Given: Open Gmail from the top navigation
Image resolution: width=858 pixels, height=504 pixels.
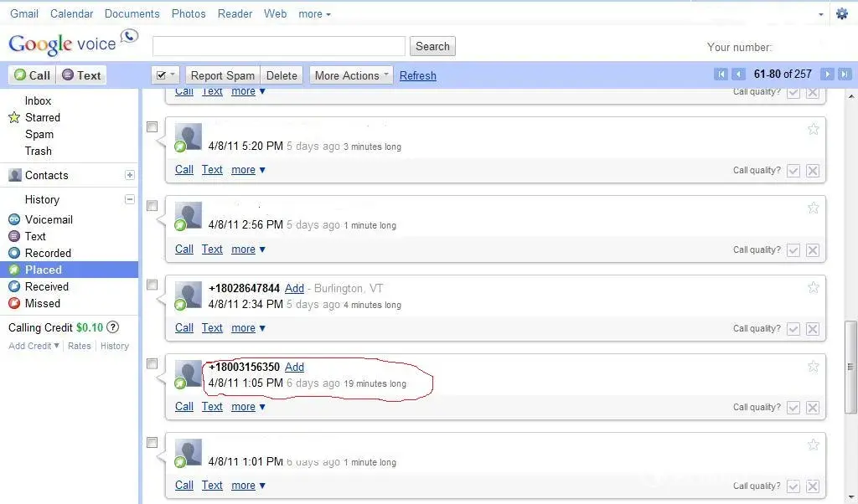Looking at the screenshot, I should pos(24,13).
